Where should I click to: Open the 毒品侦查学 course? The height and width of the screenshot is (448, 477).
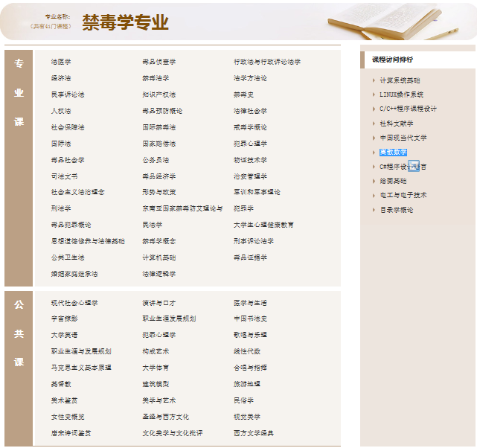[159, 62]
